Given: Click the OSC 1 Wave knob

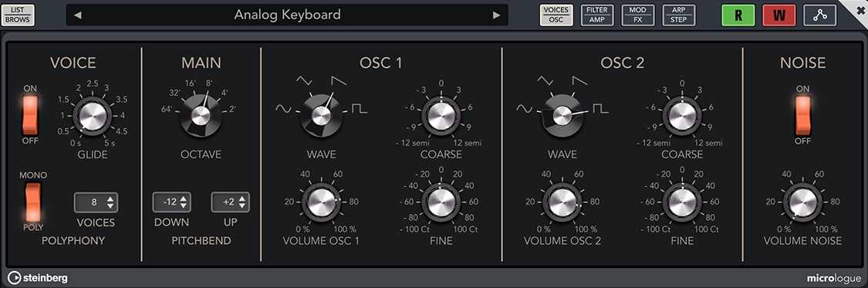Looking at the screenshot, I should point(321,116).
